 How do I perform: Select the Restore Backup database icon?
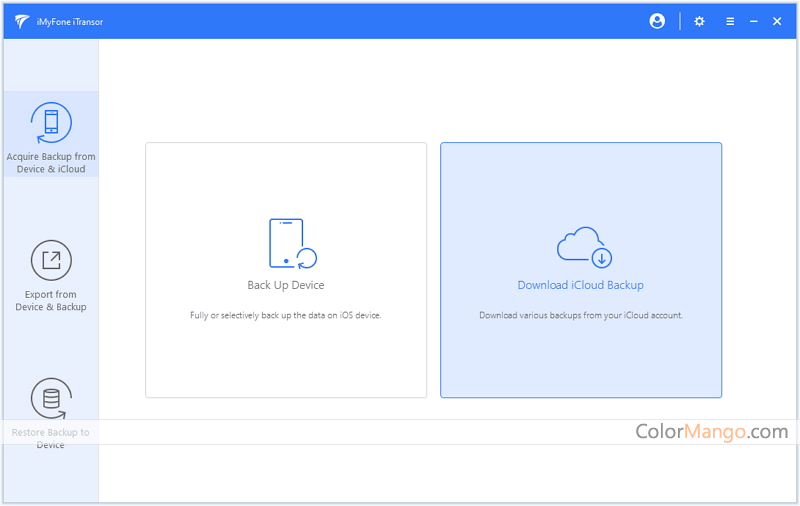(x=51, y=398)
